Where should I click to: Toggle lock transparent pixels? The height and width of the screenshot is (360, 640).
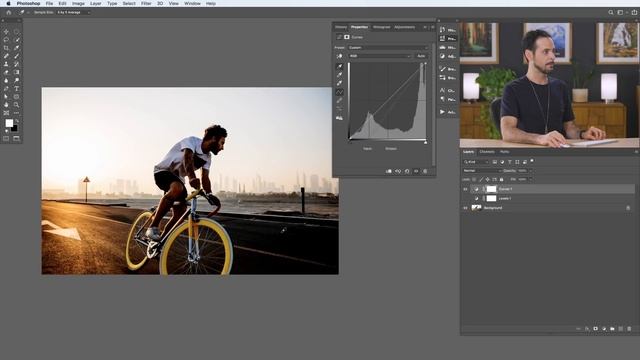[x=474, y=179]
